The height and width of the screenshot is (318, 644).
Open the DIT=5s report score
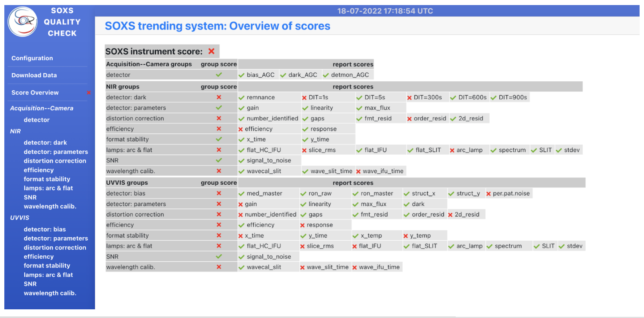(x=375, y=97)
